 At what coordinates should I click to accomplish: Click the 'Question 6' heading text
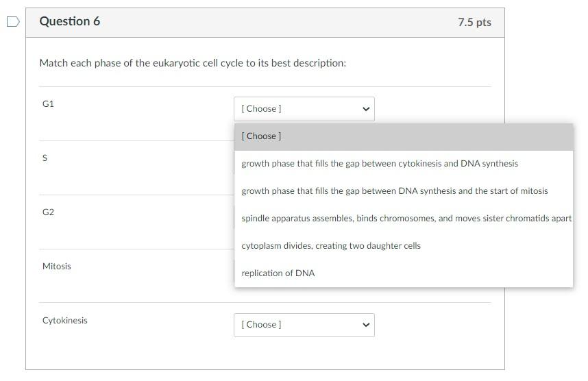point(70,21)
